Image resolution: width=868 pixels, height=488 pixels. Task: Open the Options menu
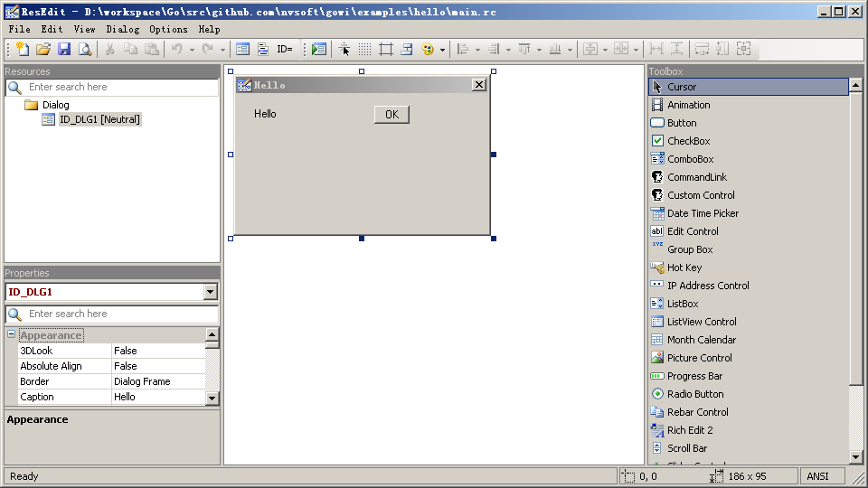(x=168, y=29)
